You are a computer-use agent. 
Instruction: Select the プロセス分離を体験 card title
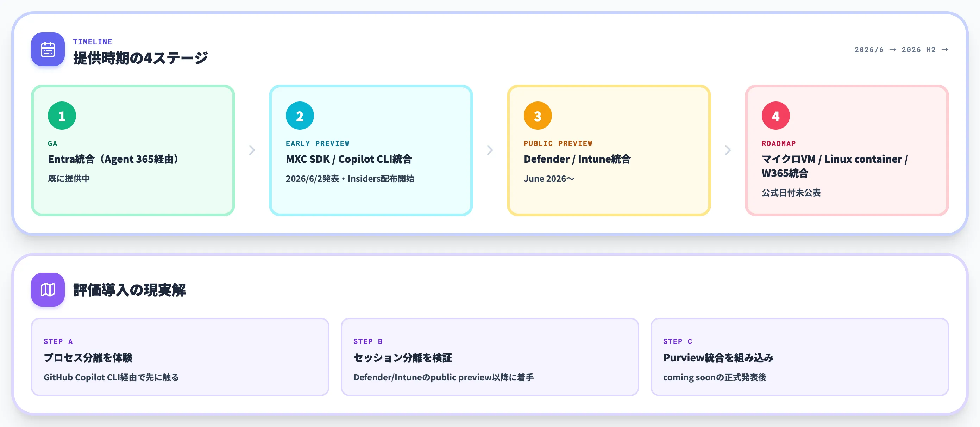88,358
